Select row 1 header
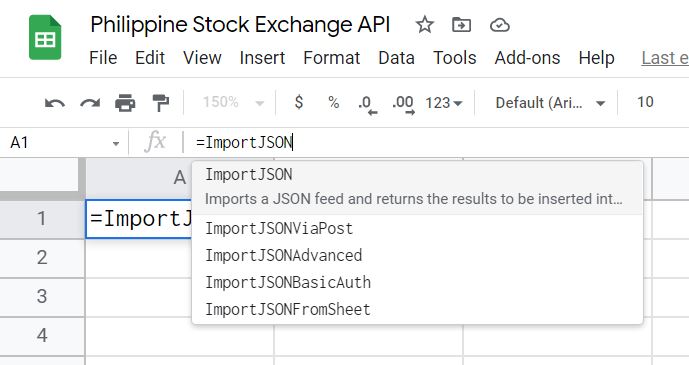 [42, 218]
